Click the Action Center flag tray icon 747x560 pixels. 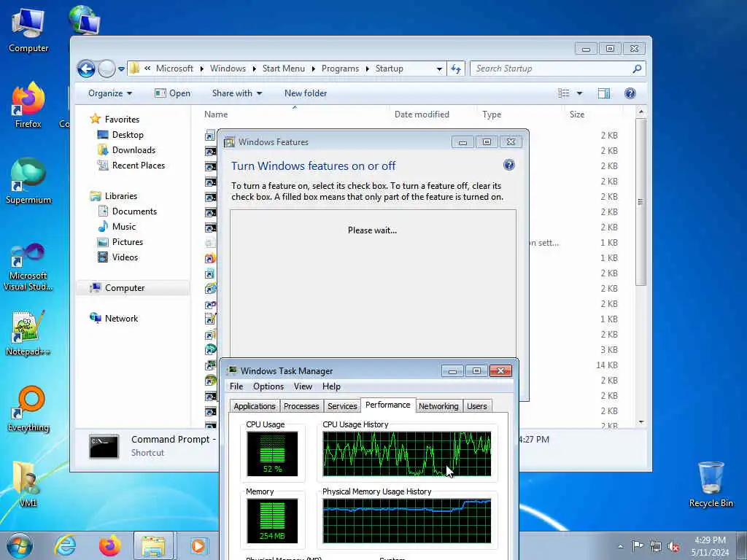pos(638,546)
